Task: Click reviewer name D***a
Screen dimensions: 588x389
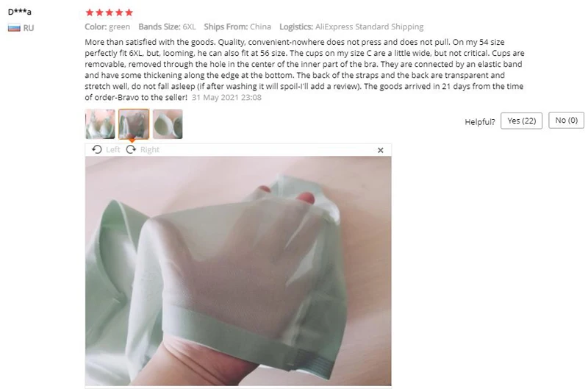Action: pyautogui.click(x=20, y=12)
